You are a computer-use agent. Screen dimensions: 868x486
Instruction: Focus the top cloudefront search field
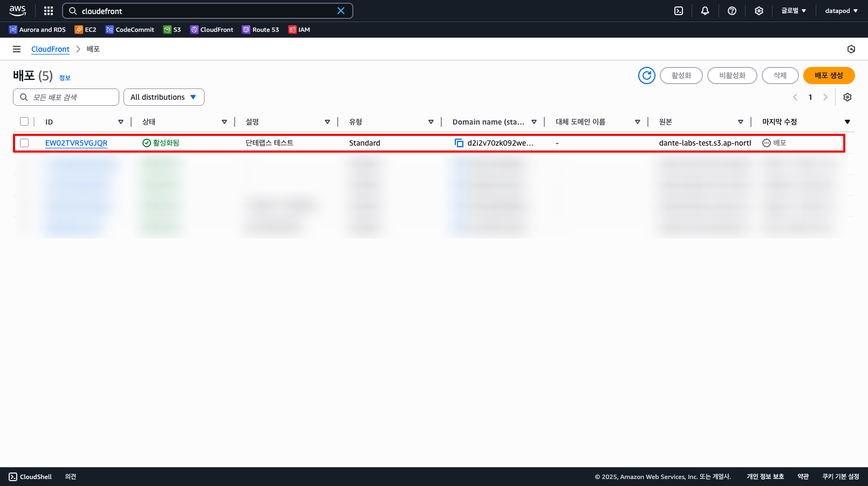pos(208,11)
